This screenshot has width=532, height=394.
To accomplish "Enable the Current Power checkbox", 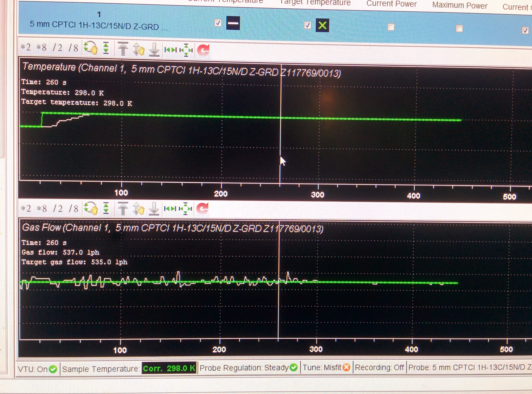I will tap(391, 27).
